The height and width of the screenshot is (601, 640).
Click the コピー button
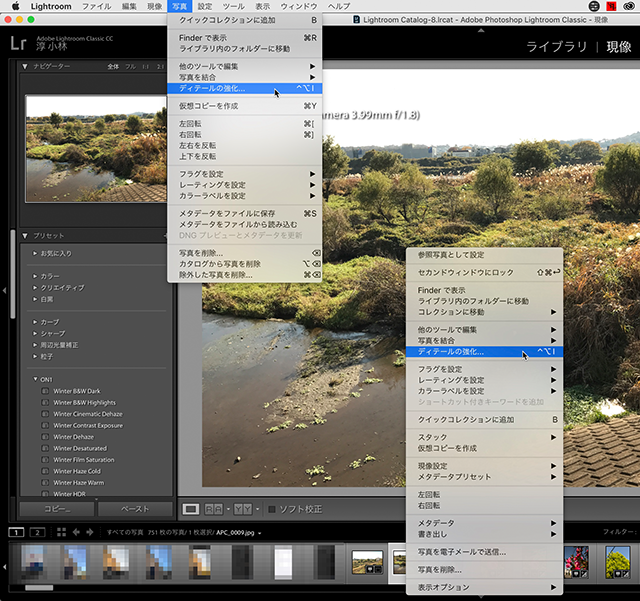[57, 509]
